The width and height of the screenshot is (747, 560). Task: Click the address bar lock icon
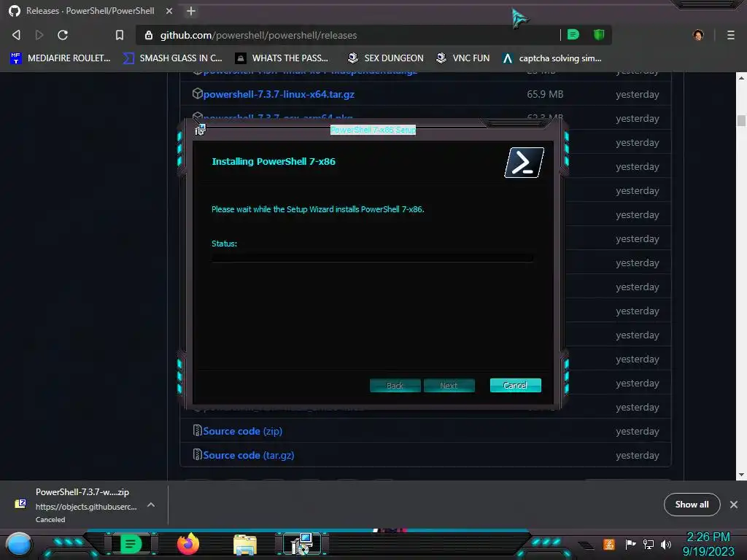coord(149,35)
